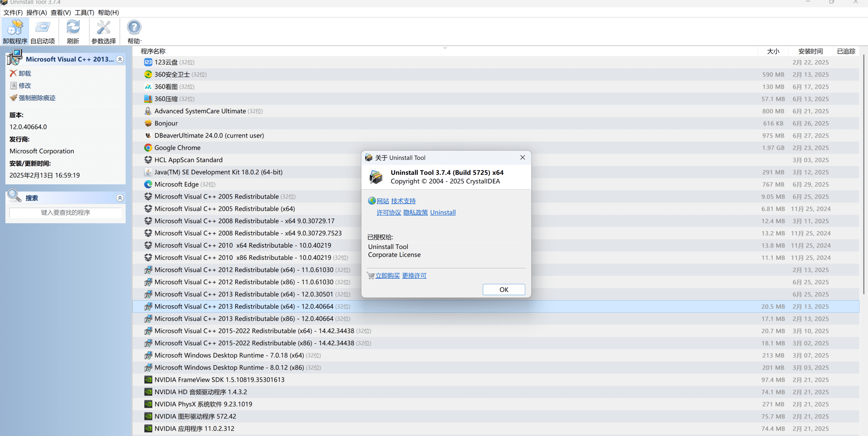Select the 360压缩 icon
This screenshot has width=868, height=436.
tap(148, 99)
